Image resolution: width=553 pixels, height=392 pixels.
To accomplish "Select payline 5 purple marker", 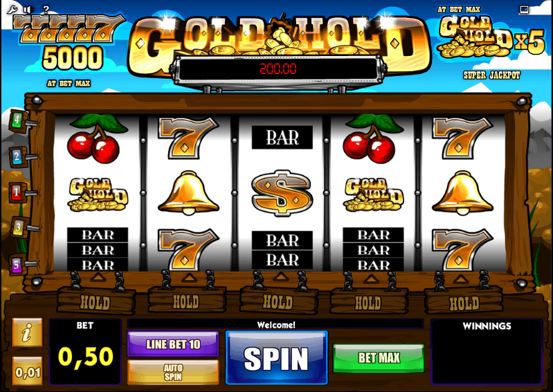I will 17,265.
